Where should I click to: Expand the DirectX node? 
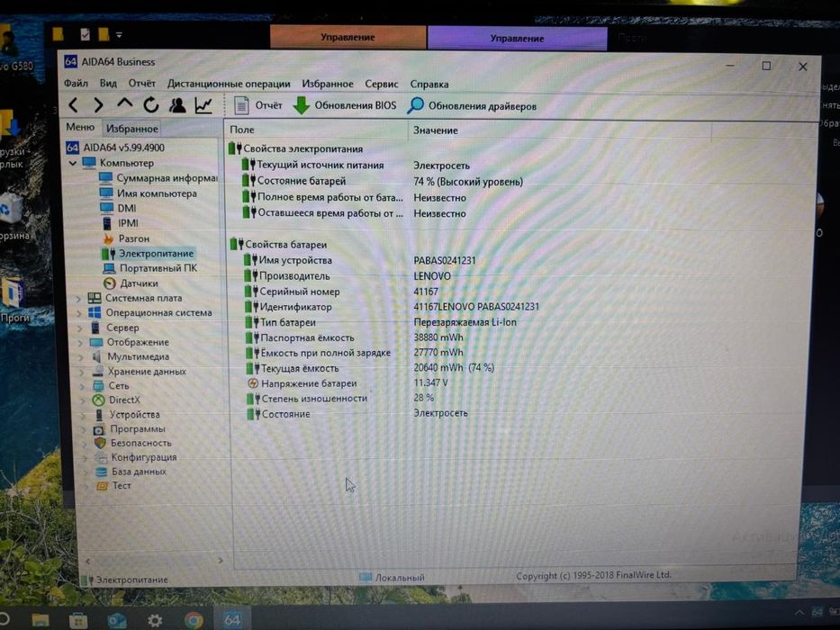point(83,400)
